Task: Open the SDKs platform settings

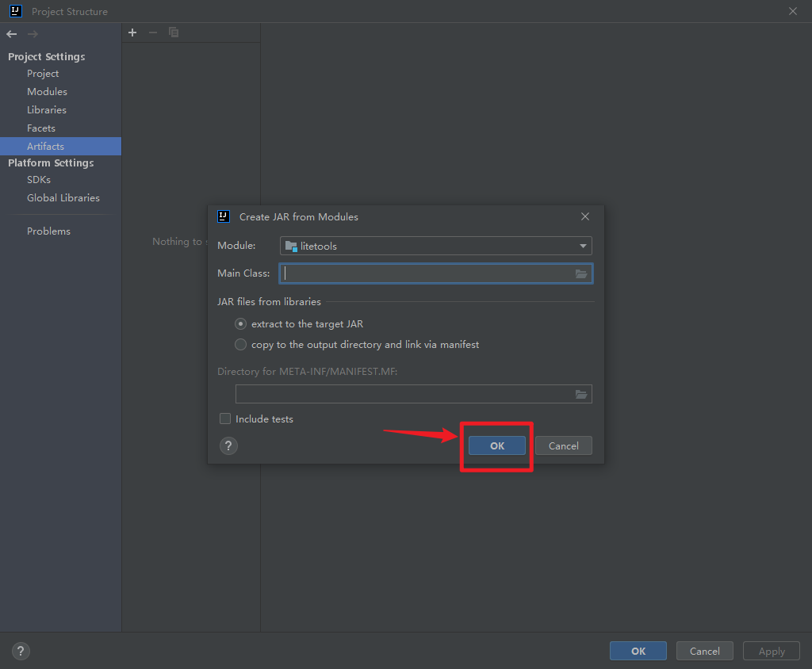Action: [39, 180]
